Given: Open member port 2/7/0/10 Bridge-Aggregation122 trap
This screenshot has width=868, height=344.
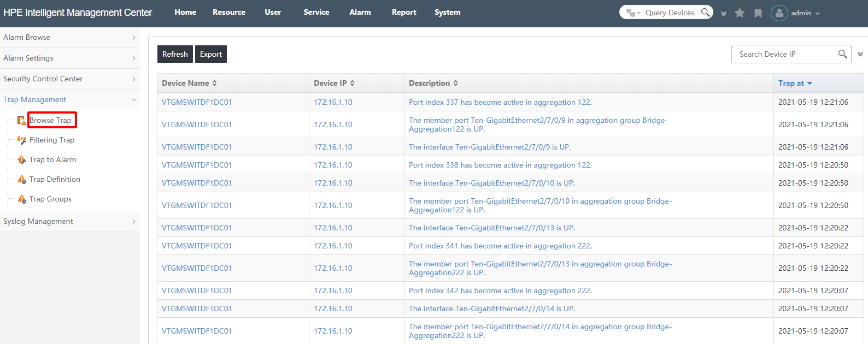Looking at the screenshot, I should tap(540, 205).
